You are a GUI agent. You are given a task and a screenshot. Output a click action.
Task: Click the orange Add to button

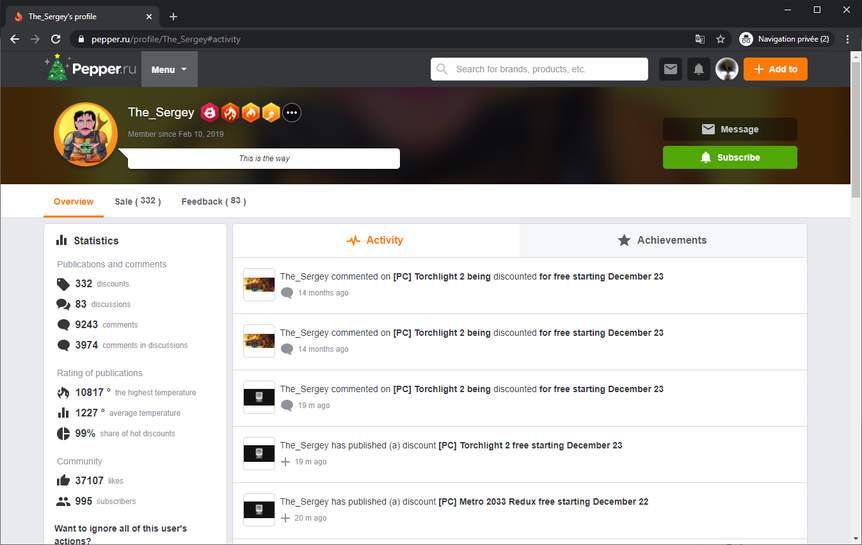[x=775, y=69]
